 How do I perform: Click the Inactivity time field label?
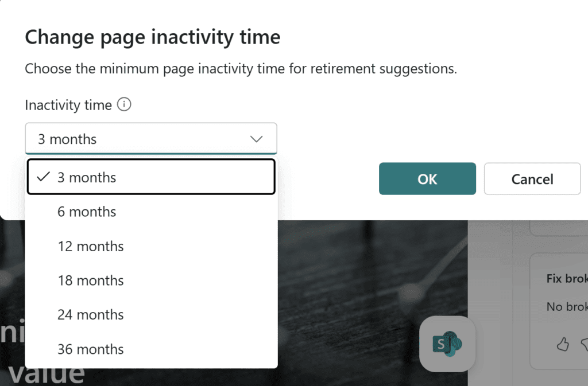coord(68,105)
